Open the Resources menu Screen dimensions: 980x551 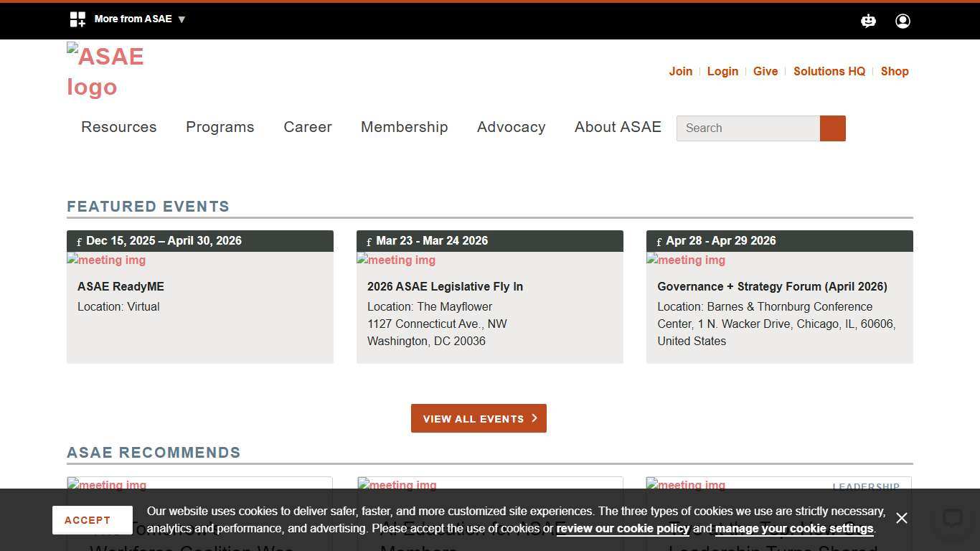(118, 127)
